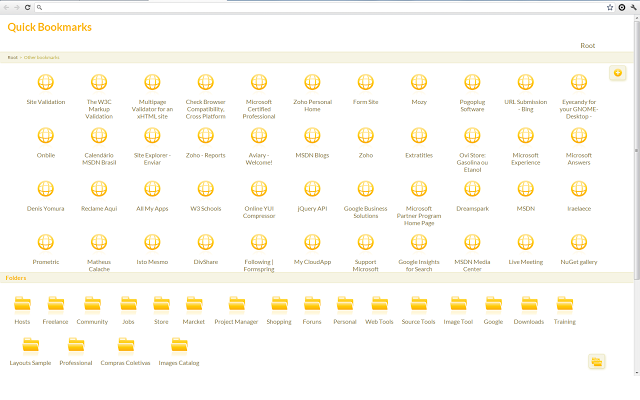Open the My CloudApp bookmark
The image size is (640, 400).
pos(312,249)
